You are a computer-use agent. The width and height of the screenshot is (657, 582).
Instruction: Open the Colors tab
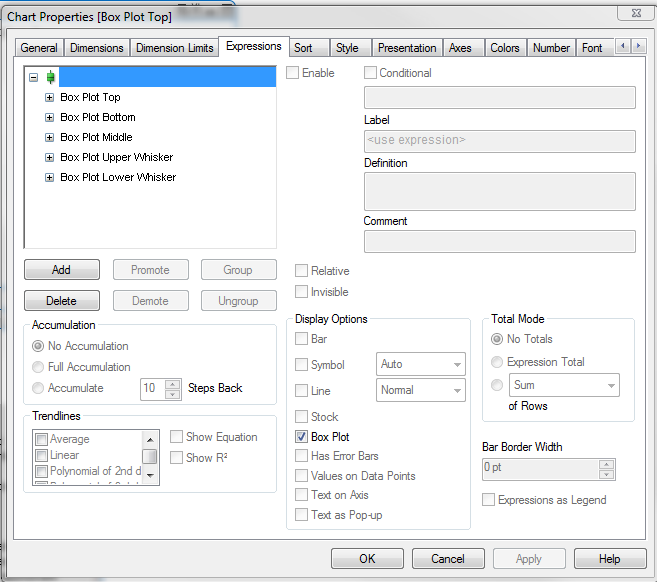pos(505,48)
